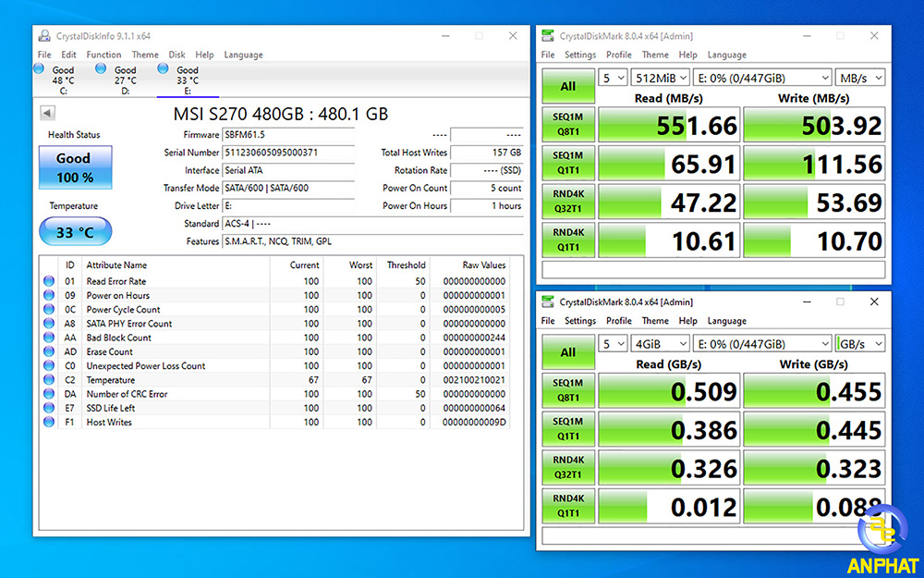Open Profile menu in lower CrystalDiskMark window
The height and width of the screenshot is (578, 924).
[619, 321]
